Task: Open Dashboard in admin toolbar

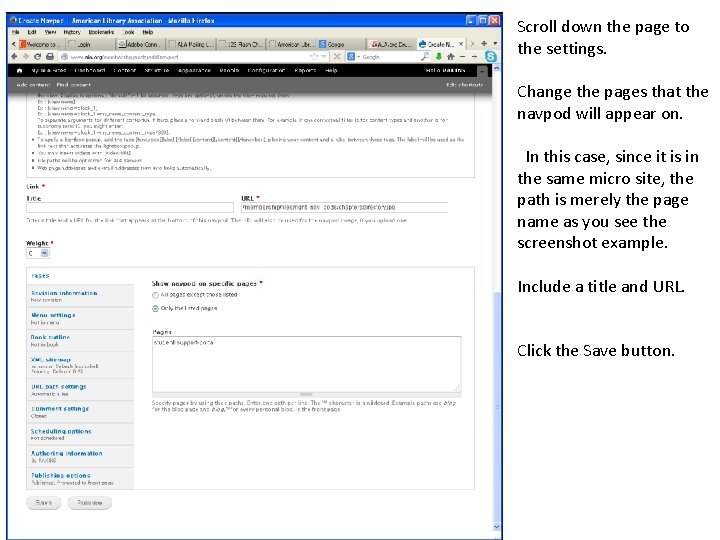Action: click(90, 70)
